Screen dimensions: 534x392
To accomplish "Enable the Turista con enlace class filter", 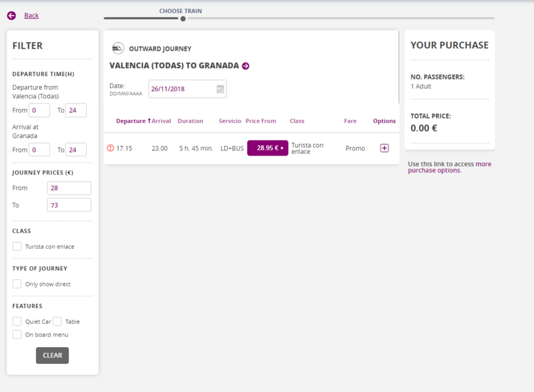I will click(17, 247).
